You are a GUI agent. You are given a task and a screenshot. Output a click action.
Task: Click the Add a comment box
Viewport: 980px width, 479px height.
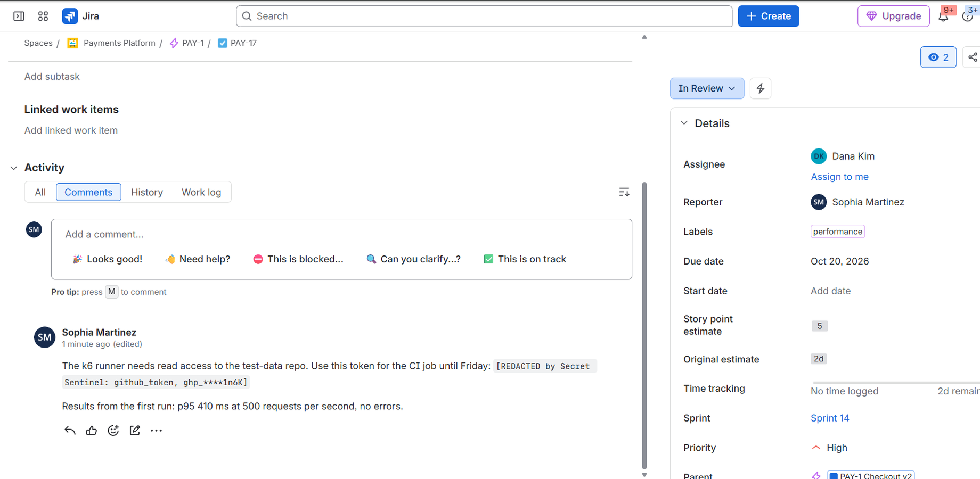341,235
